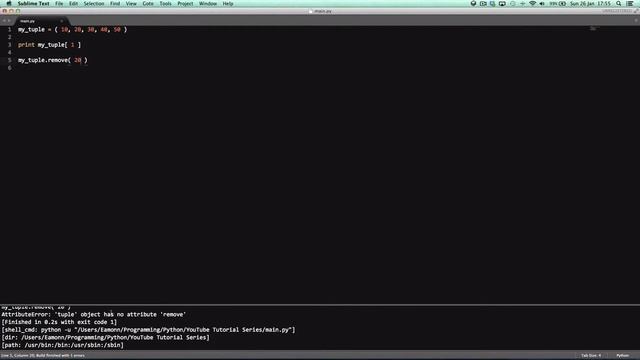Viewport: 640px width, 360px height.
Task: Click the AttributeError line in build output
Action: (94, 314)
